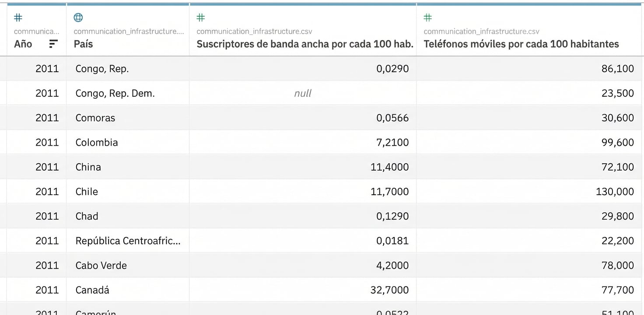
Task: Select the numeric icon above Teléfonos móviles
Action: pyautogui.click(x=427, y=17)
